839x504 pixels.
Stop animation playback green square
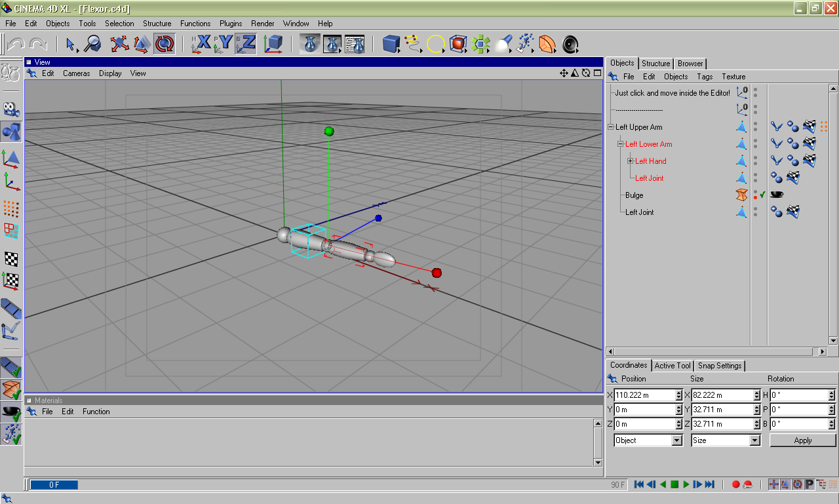674,484
